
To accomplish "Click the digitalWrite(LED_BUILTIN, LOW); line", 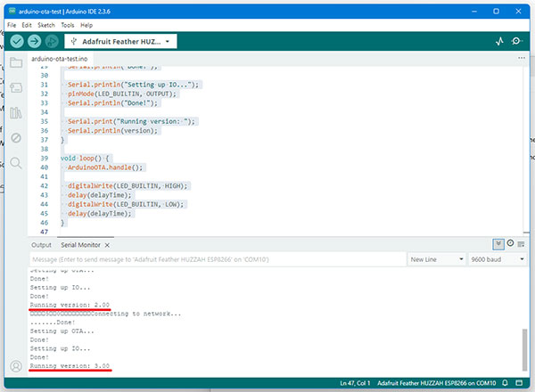I will [x=126, y=204].
